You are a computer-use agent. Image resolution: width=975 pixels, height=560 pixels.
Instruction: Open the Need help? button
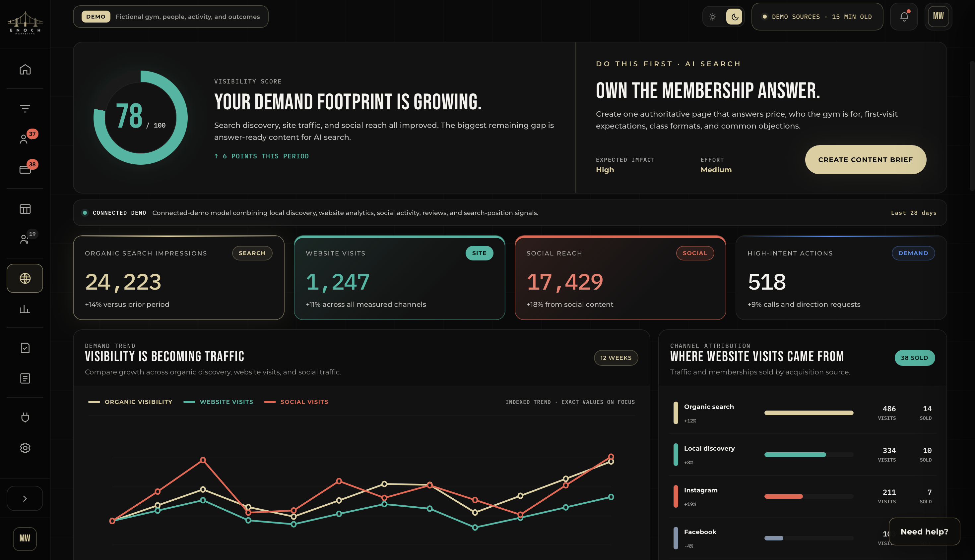point(924,532)
